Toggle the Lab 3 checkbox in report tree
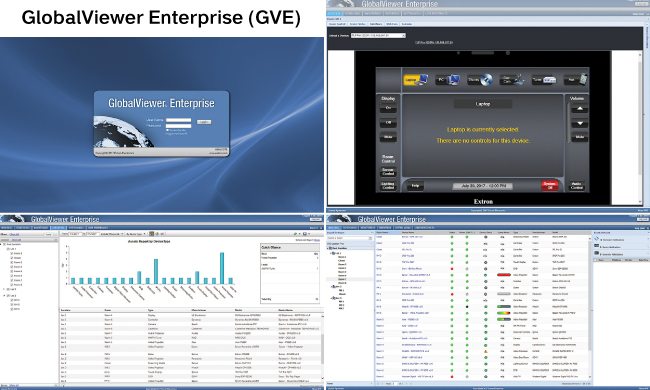The image size is (650, 390). [8, 296]
